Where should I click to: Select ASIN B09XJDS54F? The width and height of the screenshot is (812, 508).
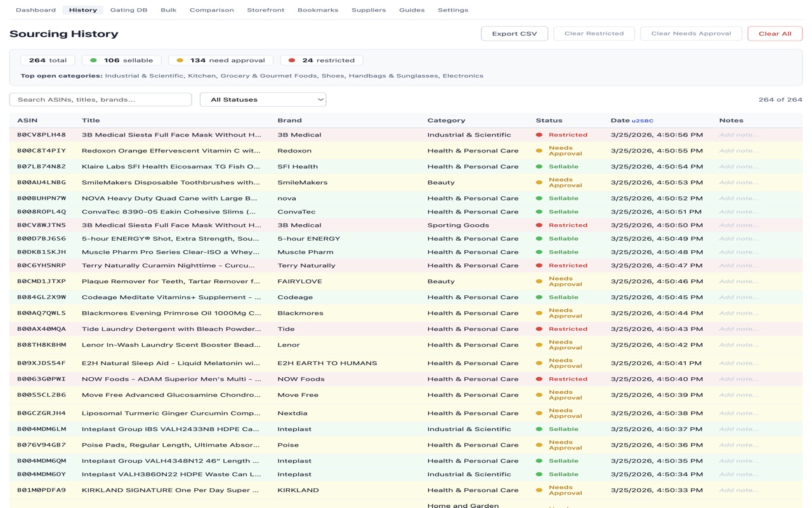tap(41, 363)
